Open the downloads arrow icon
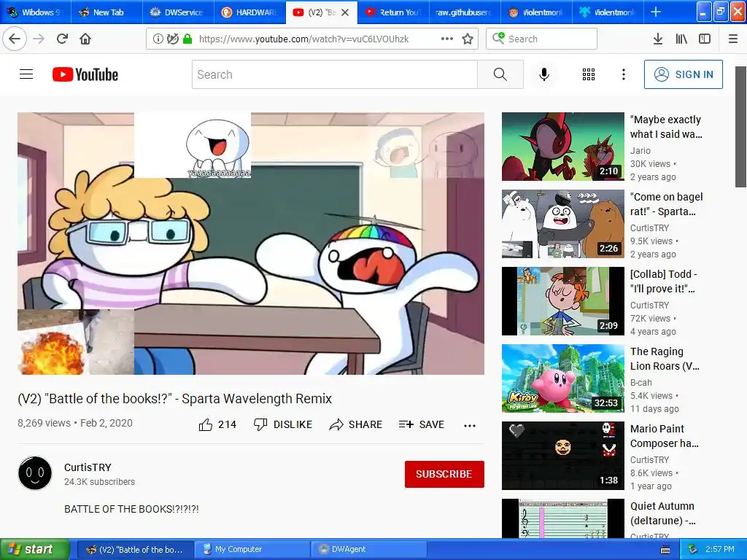 (658, 39)
